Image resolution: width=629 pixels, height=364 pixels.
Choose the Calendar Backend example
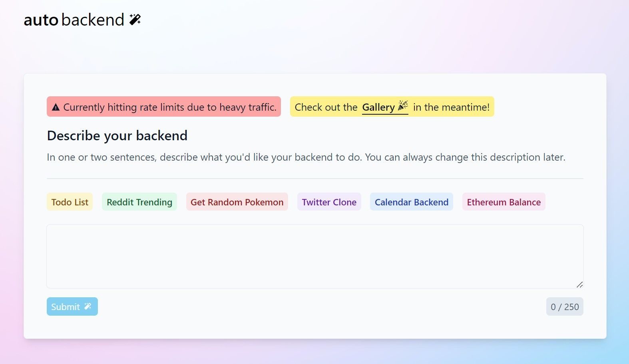(x=412, y=202)
